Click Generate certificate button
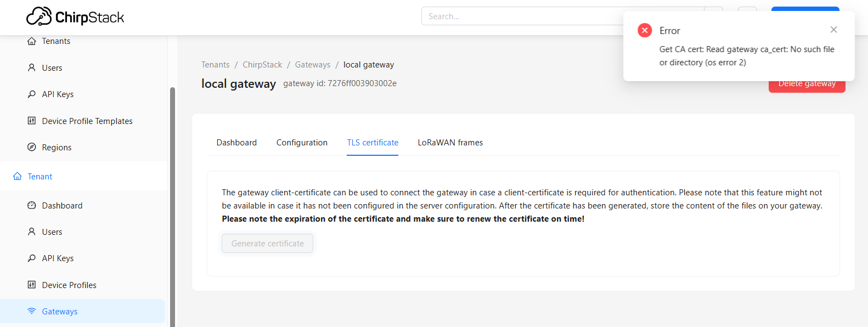Viewport: 868px width, 327px height. (268, 244)
